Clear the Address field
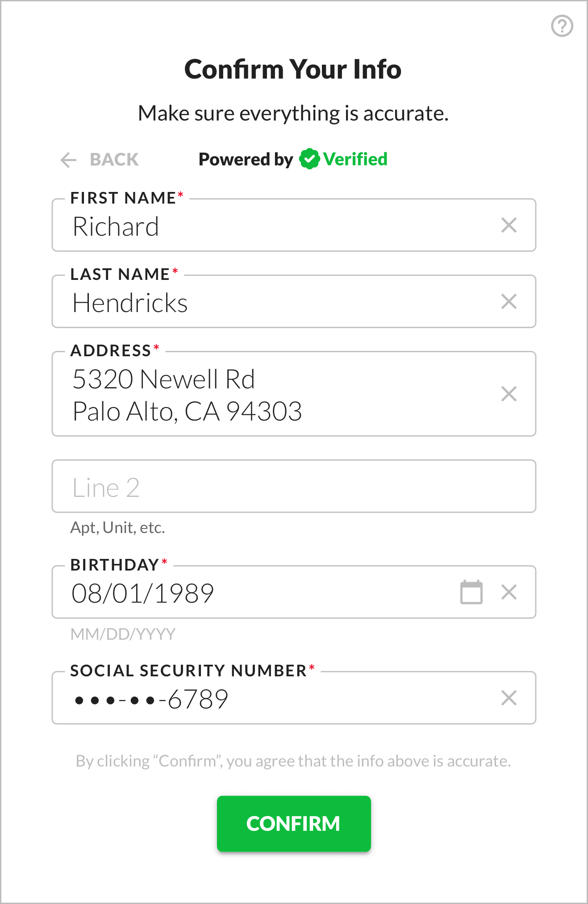 [509, 394]
